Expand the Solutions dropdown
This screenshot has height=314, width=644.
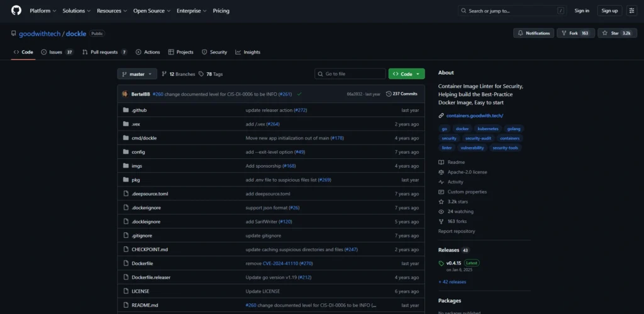click(75, 11)
